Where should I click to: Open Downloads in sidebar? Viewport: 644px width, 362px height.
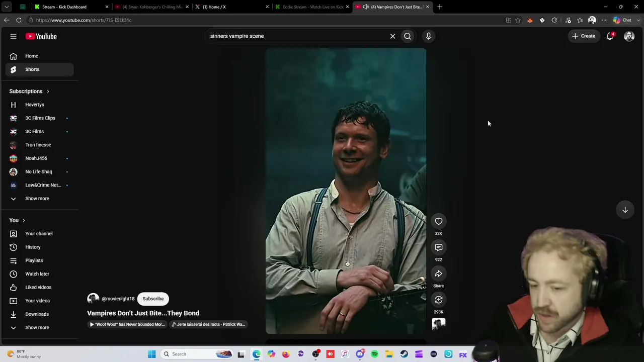(x=39, y=314)
